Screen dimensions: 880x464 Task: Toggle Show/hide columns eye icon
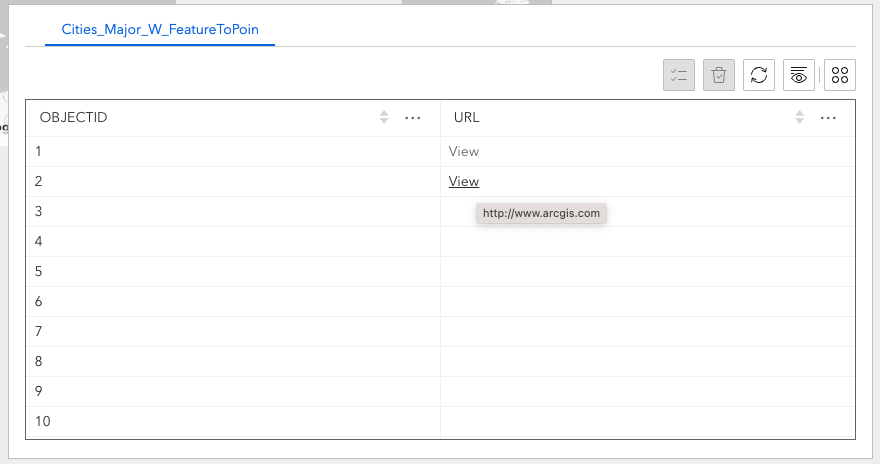point(799,75)
